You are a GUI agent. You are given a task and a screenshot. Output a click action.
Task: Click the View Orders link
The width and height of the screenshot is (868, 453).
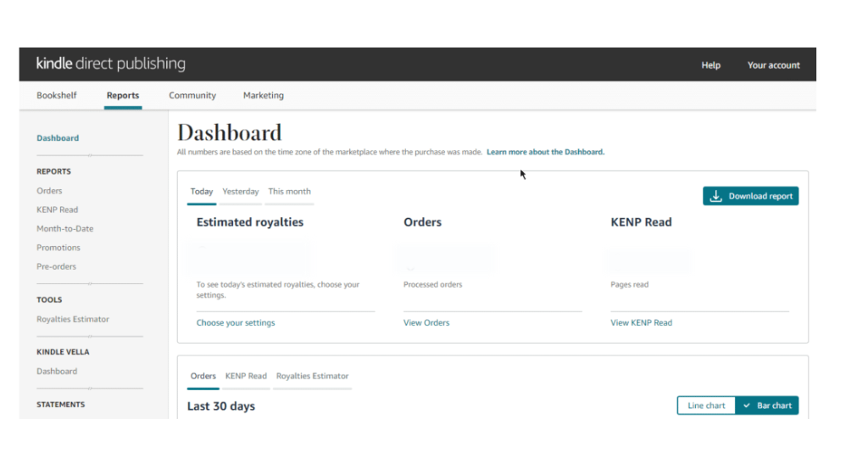pyautogui.click(x=426, y=322)
